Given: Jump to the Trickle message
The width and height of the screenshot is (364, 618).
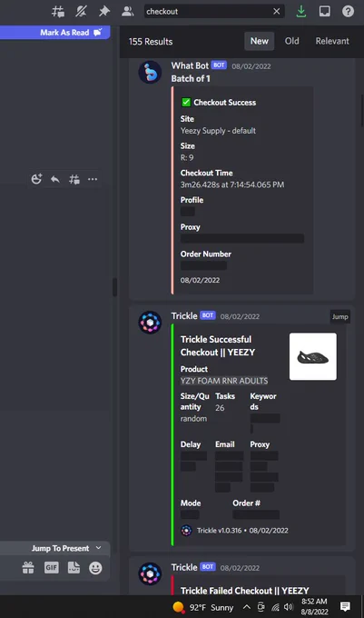Looking at the screenshot, I should (340, 316).
